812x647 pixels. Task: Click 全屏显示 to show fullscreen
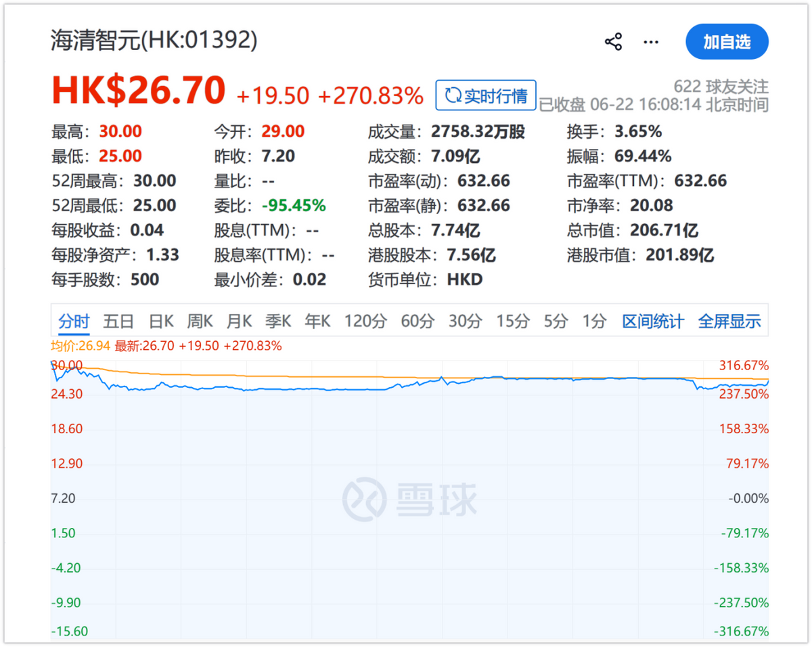coord(729,321)
